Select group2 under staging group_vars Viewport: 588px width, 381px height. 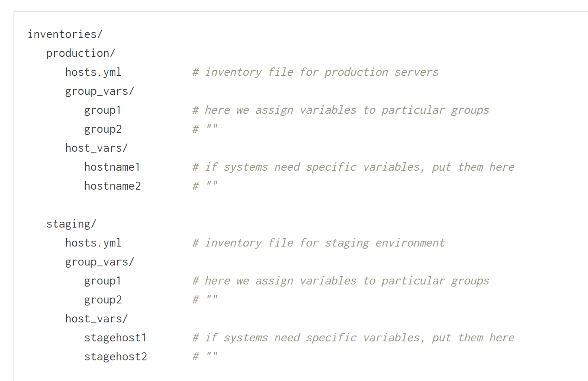(x=102, y=299)
